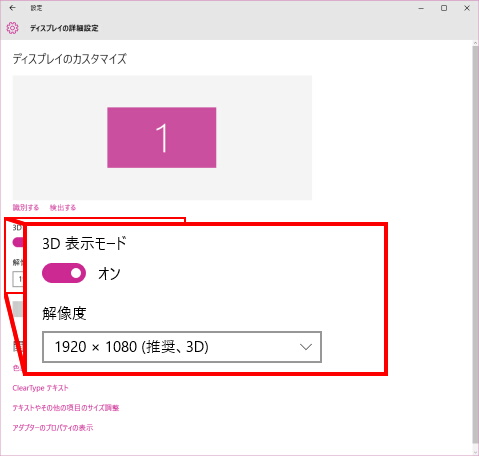This screenshot has width=479, height=456.
Task: Open the 1920 × 1080 resolution dropdown
Action: point(182,347)
